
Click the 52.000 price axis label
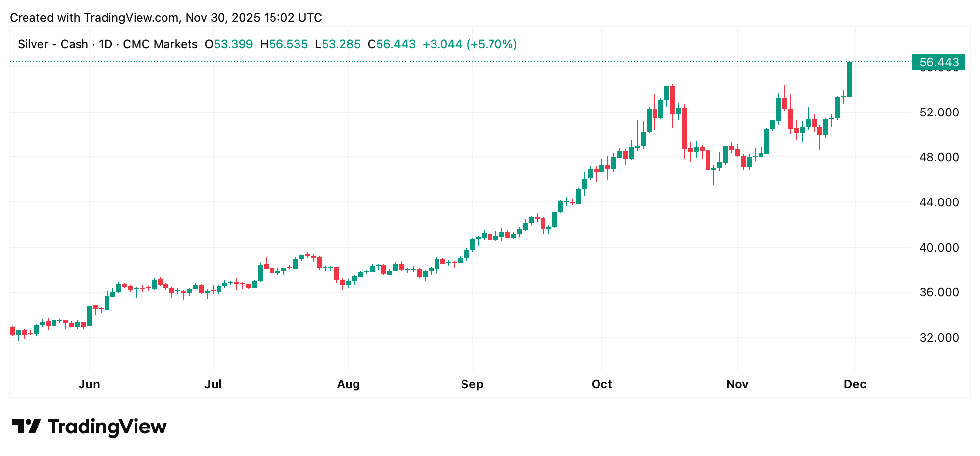(939, 113)
